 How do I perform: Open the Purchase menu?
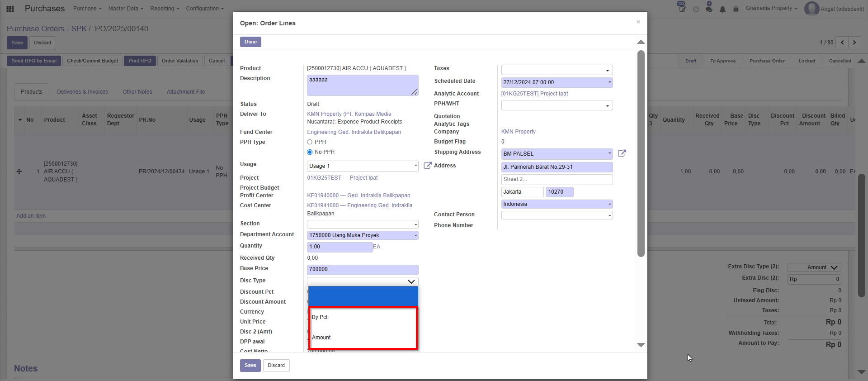click(x=87, y=9)
